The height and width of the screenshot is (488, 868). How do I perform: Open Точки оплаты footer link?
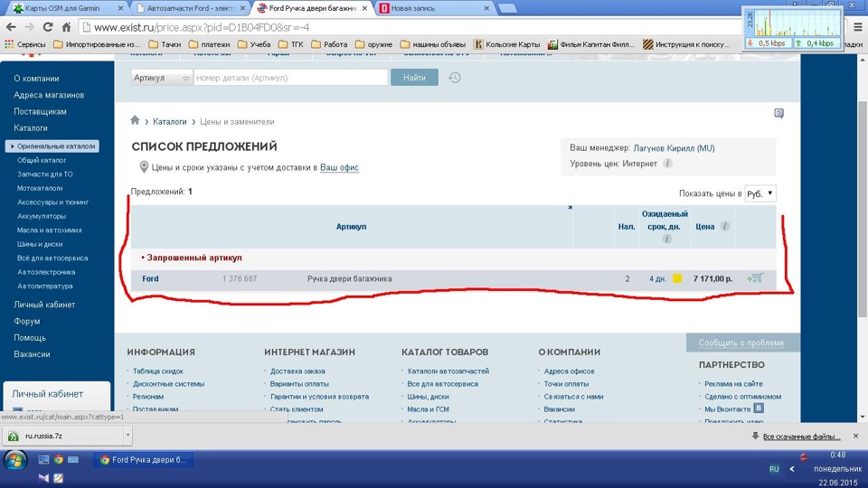(566, 384)
